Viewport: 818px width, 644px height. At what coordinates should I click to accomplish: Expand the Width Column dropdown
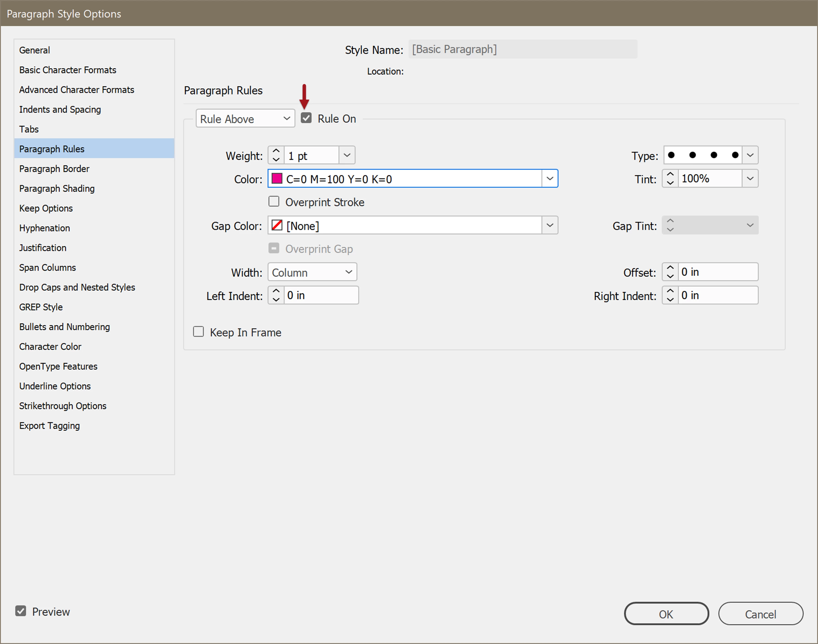coord(312,272)
